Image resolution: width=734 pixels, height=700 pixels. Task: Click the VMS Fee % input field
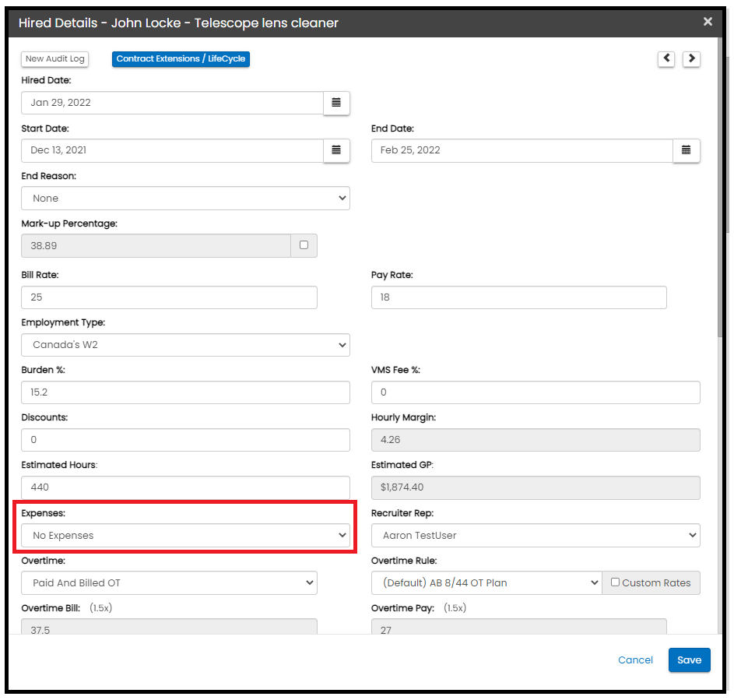tap(536, 392)
